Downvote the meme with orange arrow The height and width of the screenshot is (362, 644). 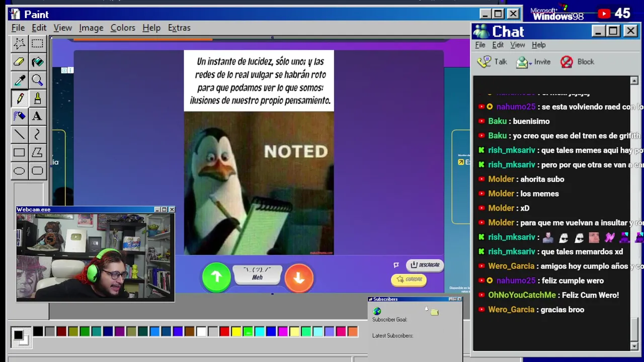pyautogui.click(x=299, y=278)
